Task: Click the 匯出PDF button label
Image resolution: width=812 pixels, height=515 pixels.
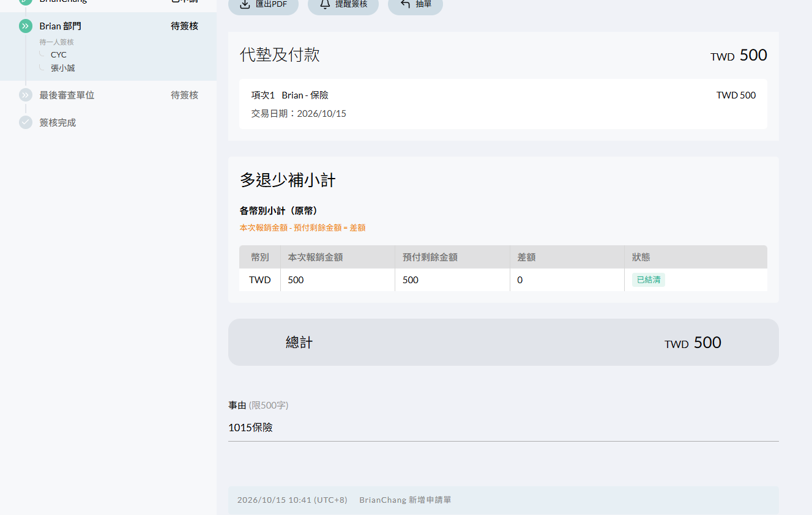Action: (271, 4)
